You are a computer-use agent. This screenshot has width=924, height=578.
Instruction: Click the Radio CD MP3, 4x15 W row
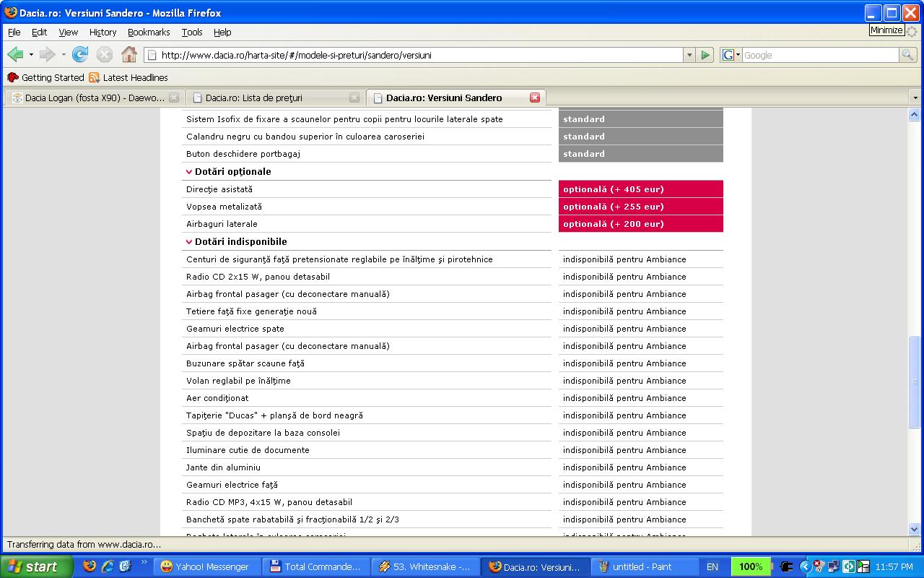click(367, 502)
